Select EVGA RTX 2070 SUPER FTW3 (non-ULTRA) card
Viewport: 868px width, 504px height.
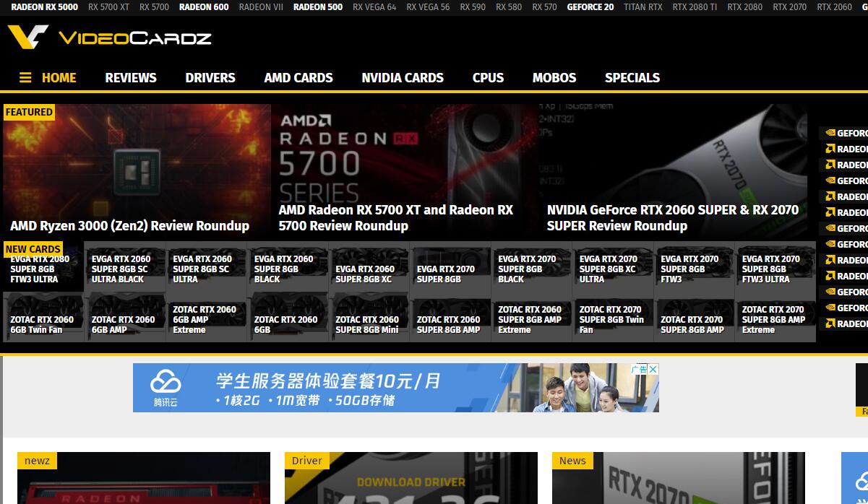coord(694,266)
